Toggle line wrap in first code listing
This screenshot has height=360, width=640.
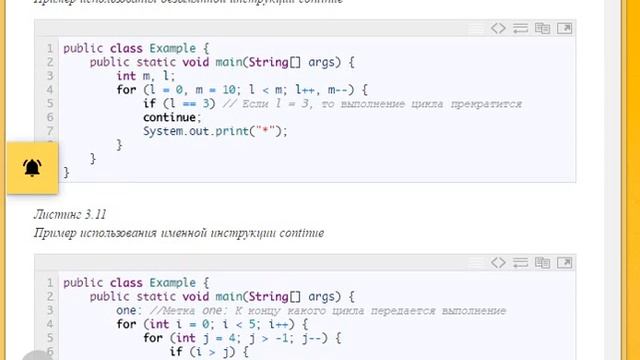pos(520,28)
